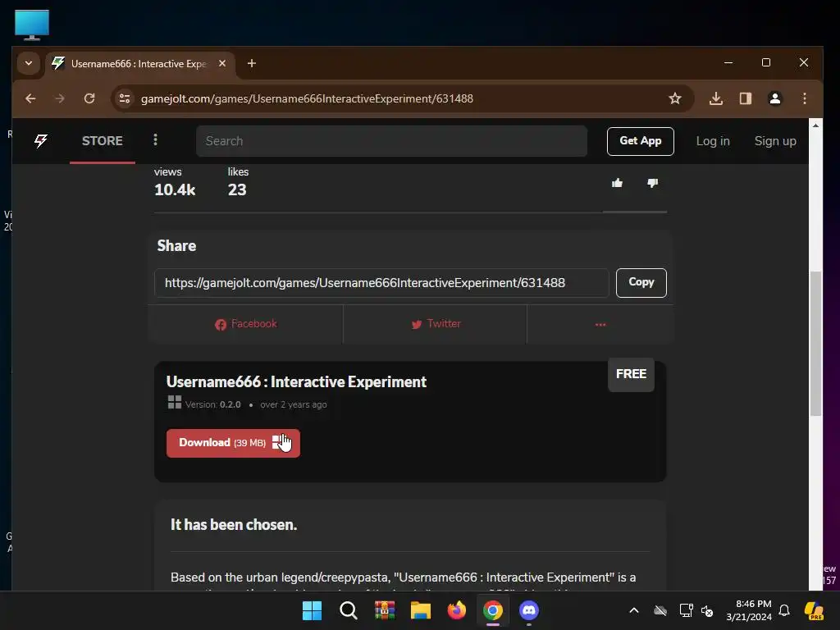
Task: Click the Game Jolt Search field
Action: pos(391,141)
